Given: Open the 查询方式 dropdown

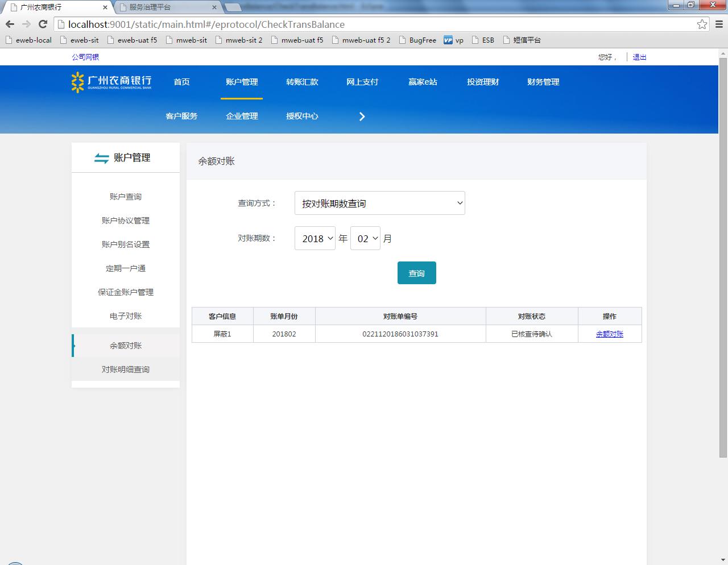Looking at the screenshot, I should click(380, 203).
